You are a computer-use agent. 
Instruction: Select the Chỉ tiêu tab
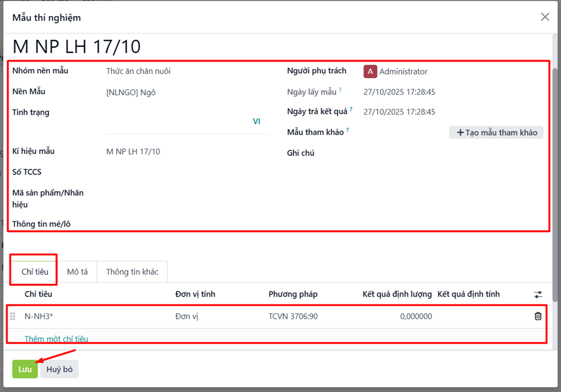(x=35, y=272)
